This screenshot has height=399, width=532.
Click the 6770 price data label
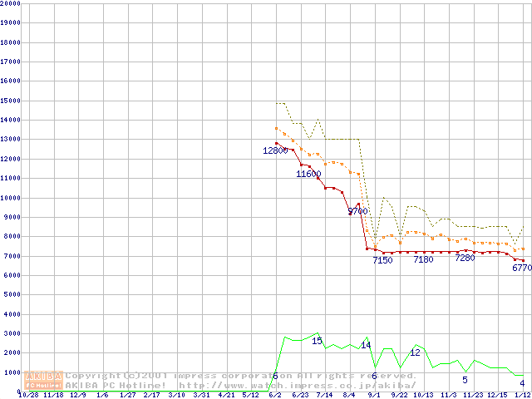522,268
